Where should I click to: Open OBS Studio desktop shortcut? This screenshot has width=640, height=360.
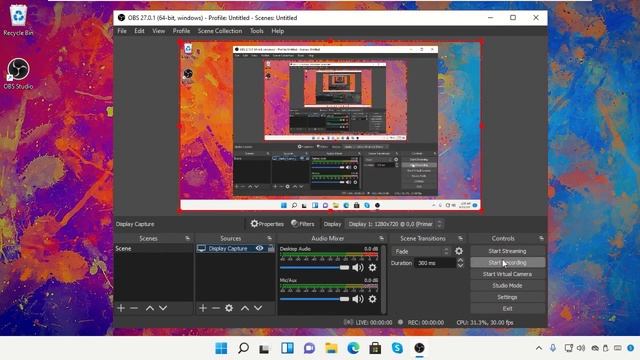tap(18, 74)
